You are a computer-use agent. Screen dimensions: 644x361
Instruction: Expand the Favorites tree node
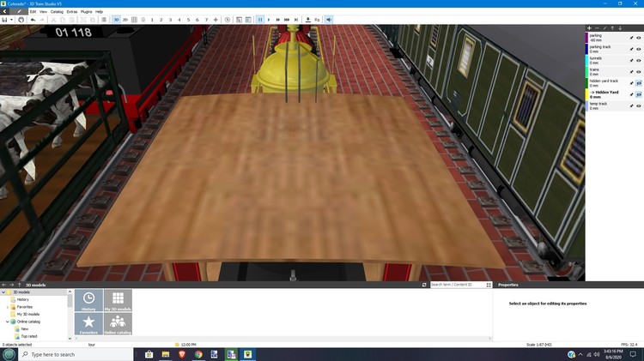pos(8,307)
